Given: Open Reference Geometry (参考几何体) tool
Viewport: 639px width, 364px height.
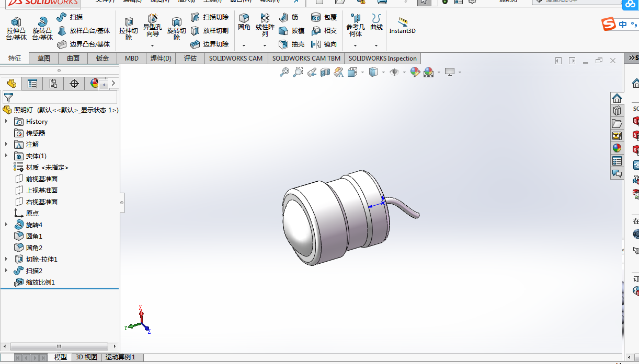Looking at the screenshot, I should point(356,25).
